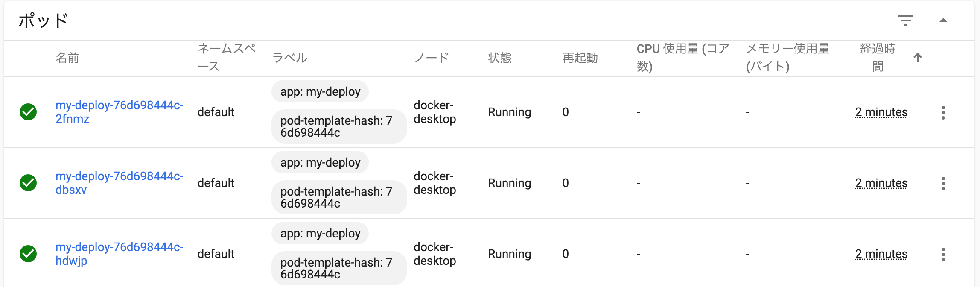
Task: Click 'docker-desktop' node in dbsxv row
Action: tap(435, 183)
